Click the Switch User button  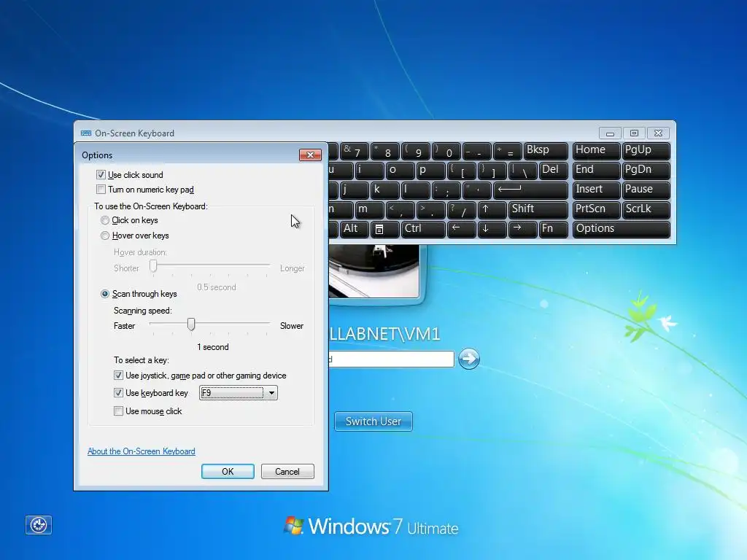(x=373, y=421)
